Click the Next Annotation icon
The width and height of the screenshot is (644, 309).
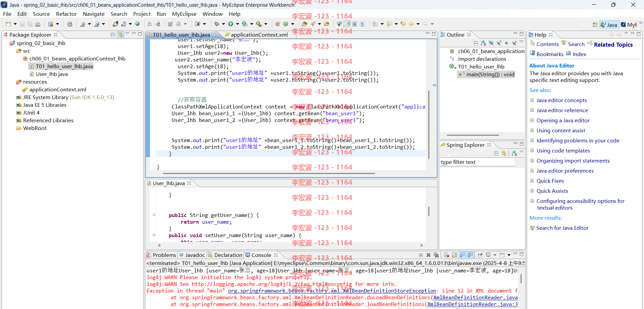(375, 24)
